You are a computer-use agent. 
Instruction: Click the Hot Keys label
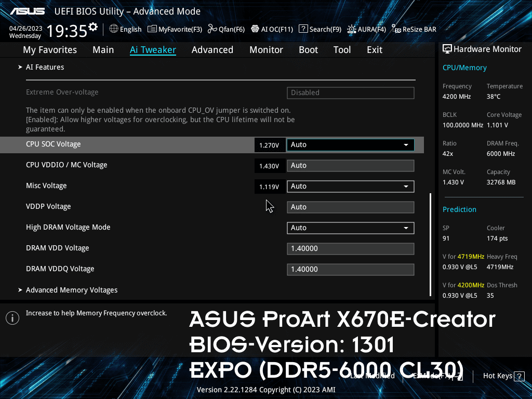pos(498,376)
